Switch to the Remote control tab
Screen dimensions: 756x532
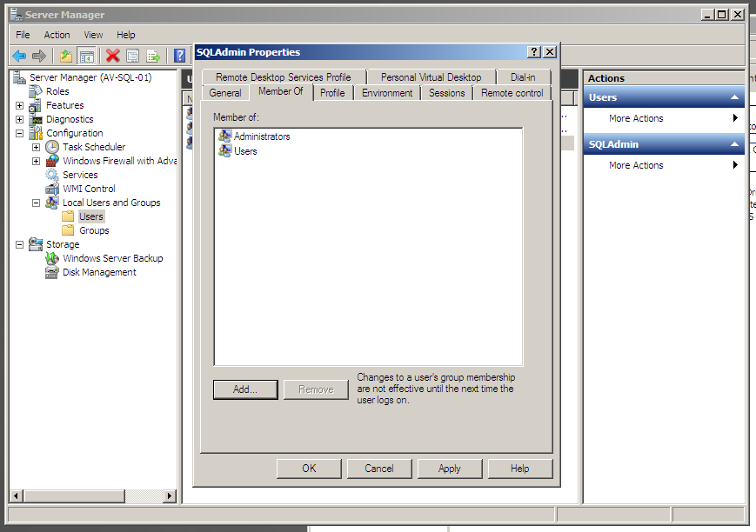[512, 93]
